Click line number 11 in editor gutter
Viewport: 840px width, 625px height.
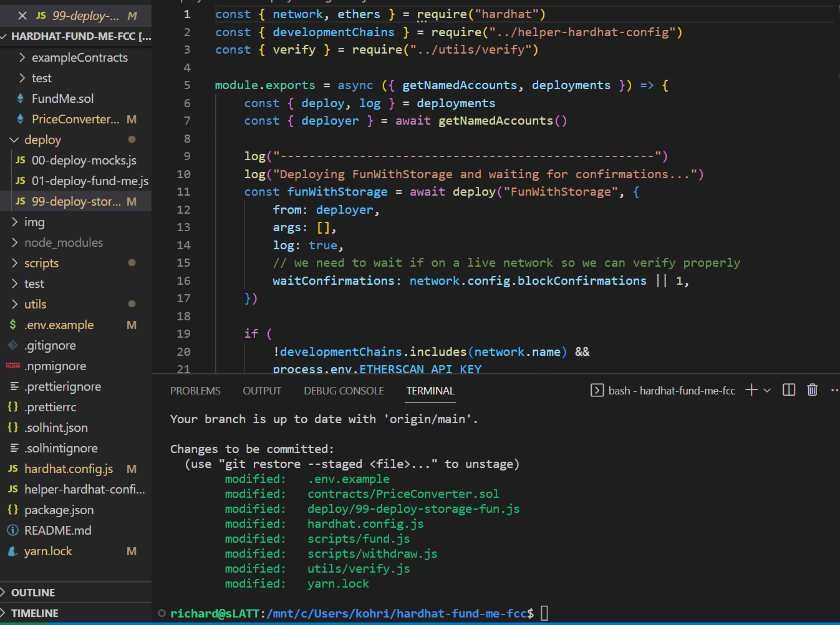[x=183, y=192]
